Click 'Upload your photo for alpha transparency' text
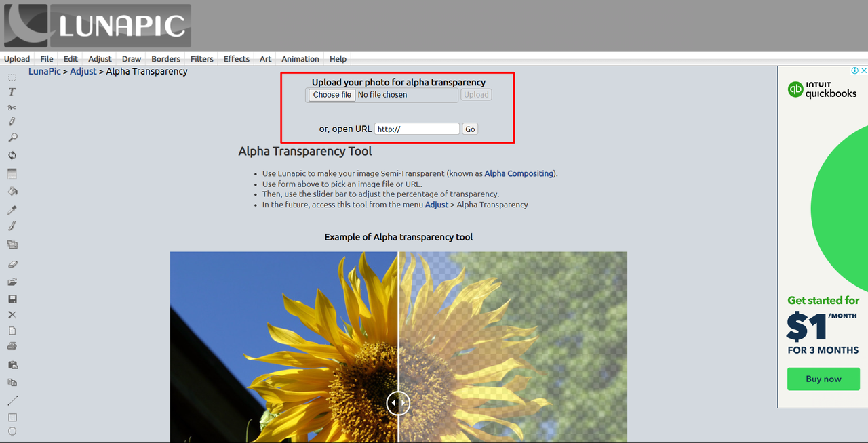 pyautogui.click(x=399, y=82)
